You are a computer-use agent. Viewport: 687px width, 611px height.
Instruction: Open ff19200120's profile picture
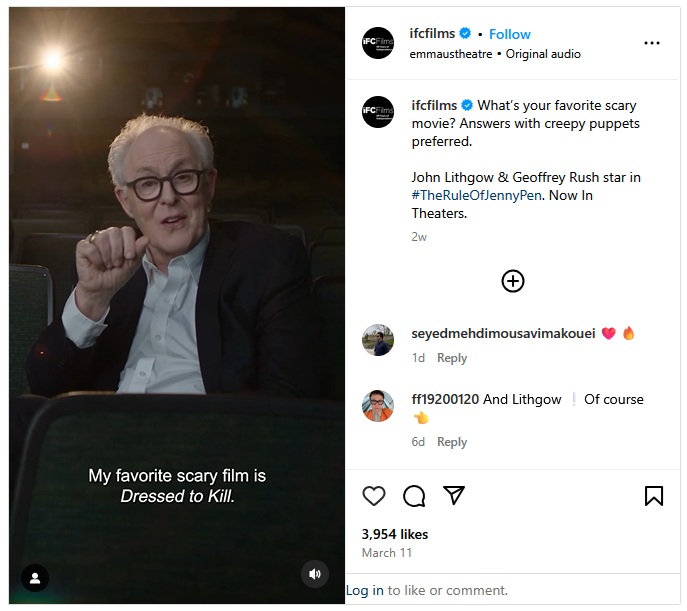point(378,405)
